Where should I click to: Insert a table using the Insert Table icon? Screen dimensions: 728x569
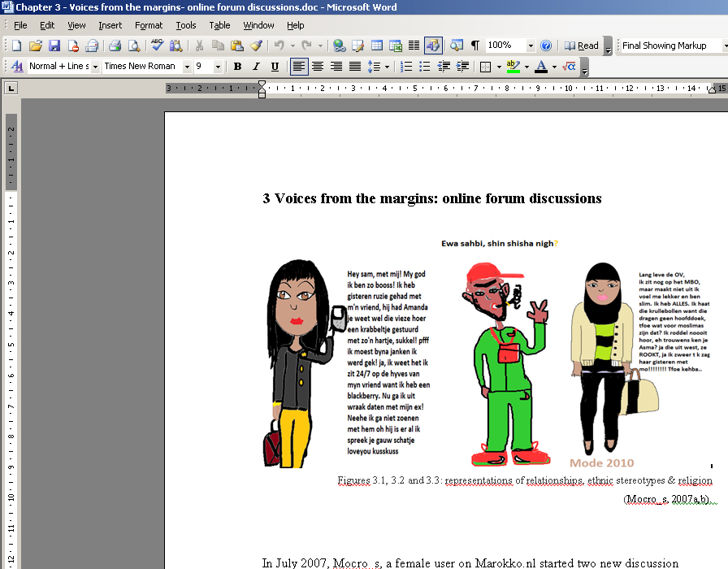point(376,46)
